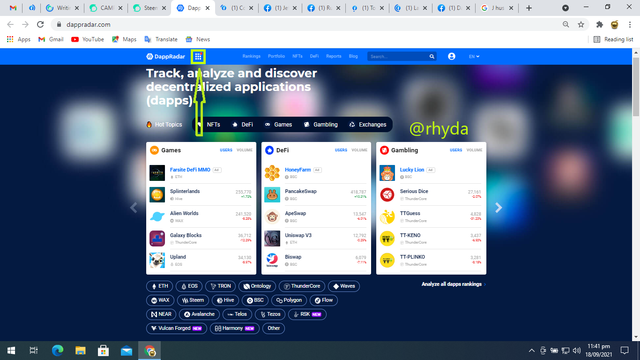Viewport: 640px width, 360px height.
Task: Open Uniswap V3 icon
Action: click(x=272, y=238)
